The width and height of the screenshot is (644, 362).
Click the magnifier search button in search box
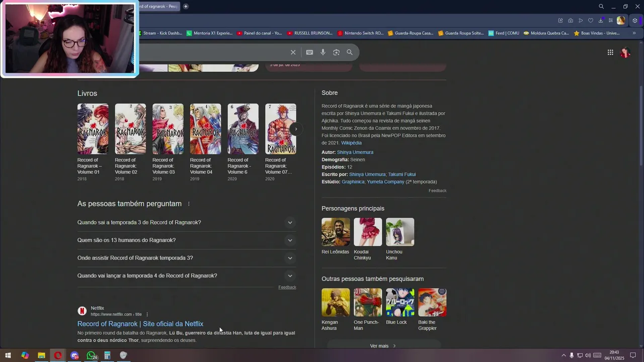tap(350, 52)
